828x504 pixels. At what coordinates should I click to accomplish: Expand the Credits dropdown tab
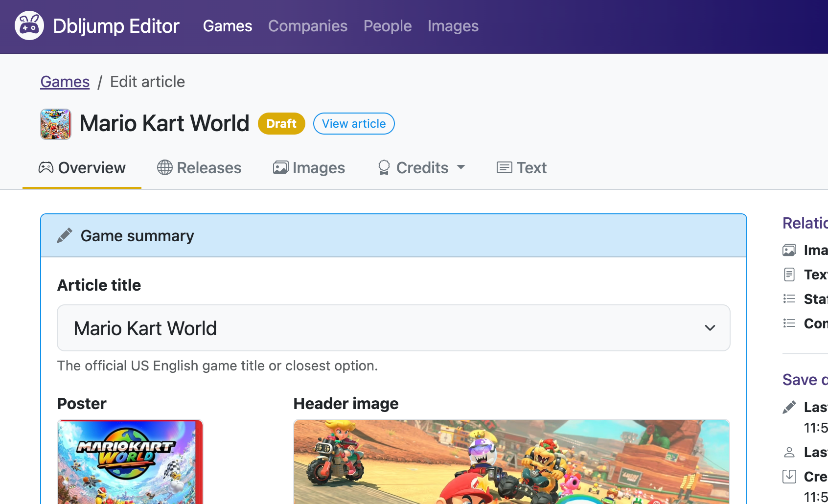click(421, 168)
